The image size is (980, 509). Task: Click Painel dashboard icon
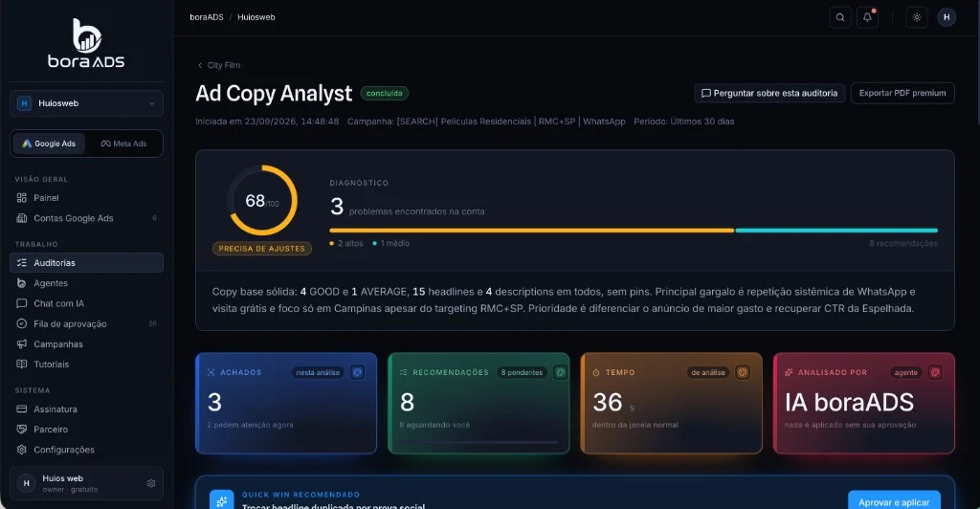(x=22, y=198)
